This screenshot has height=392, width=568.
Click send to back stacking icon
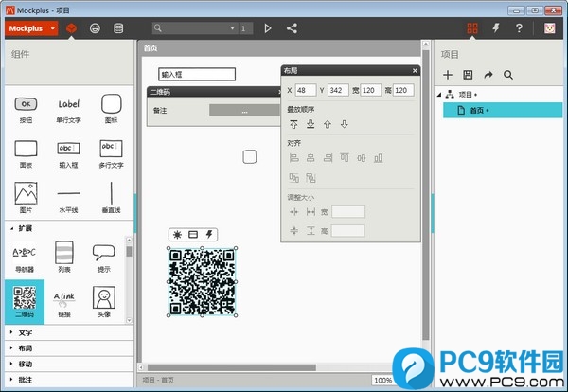pyautogui.click(x=311, y=124)
